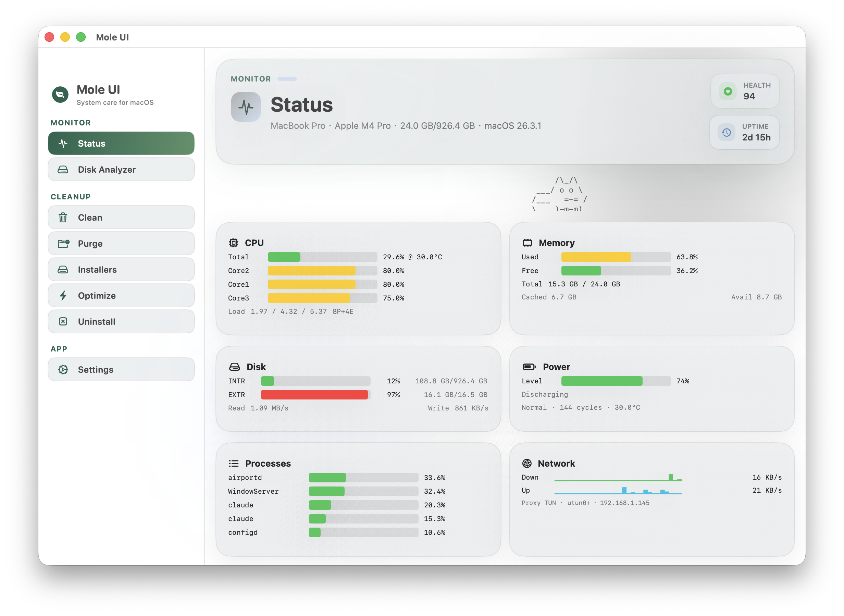Click the 'airportd' process name

click(x=245, y=478)
